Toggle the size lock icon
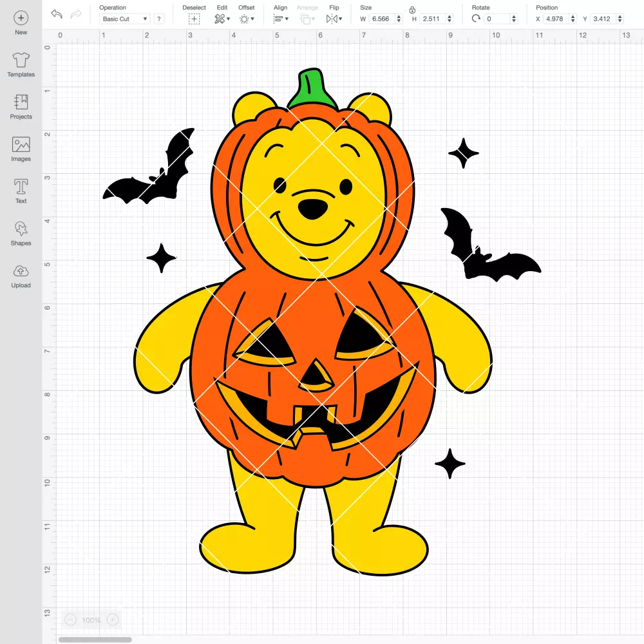 pos(412,10)
